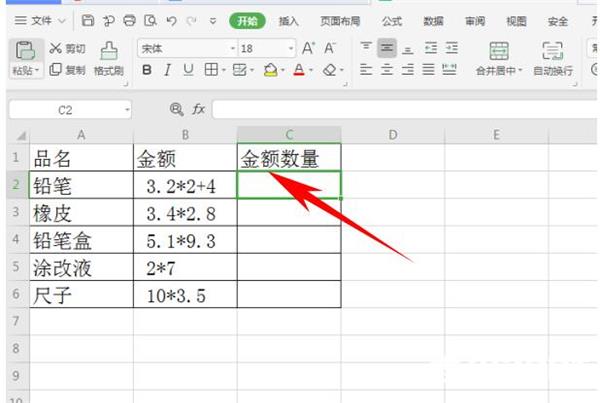
Task: Click the redo arrow icon
Action: point(191,21)
